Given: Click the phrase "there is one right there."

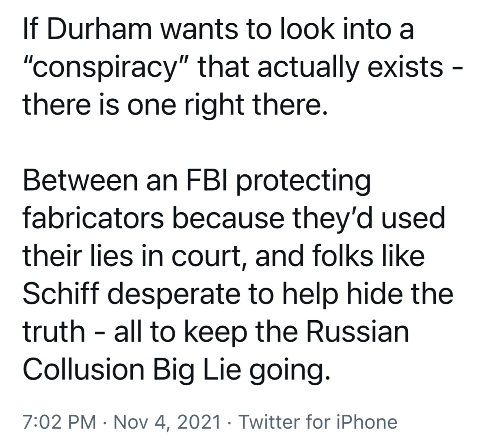Looking at the screenshot, I should pos(175,105).
